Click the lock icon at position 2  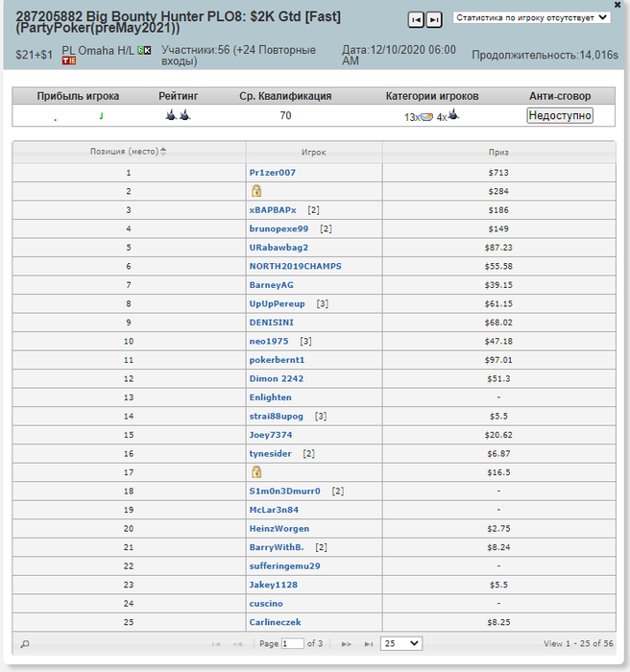coord(256,191)
